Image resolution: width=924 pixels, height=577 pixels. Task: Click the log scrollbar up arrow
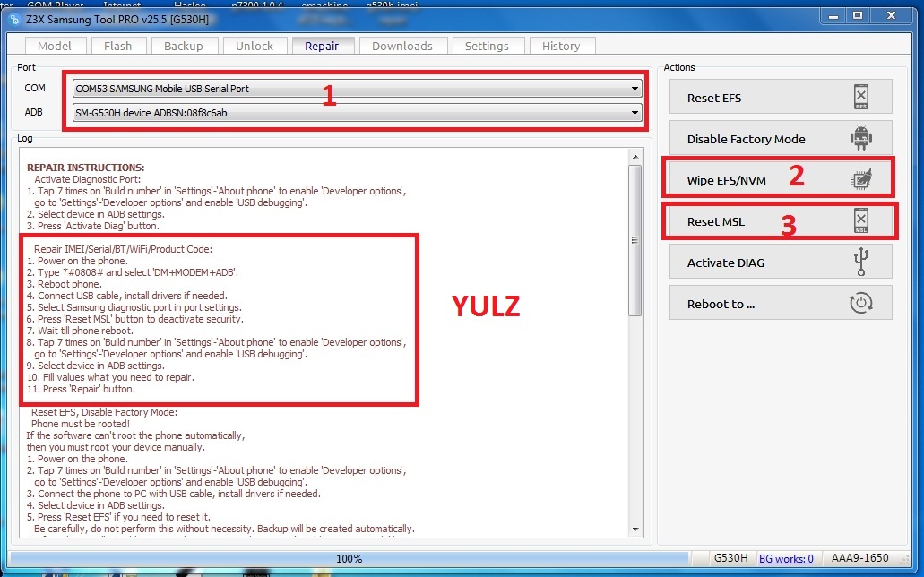pyautogui.click(x=635, y=157)
